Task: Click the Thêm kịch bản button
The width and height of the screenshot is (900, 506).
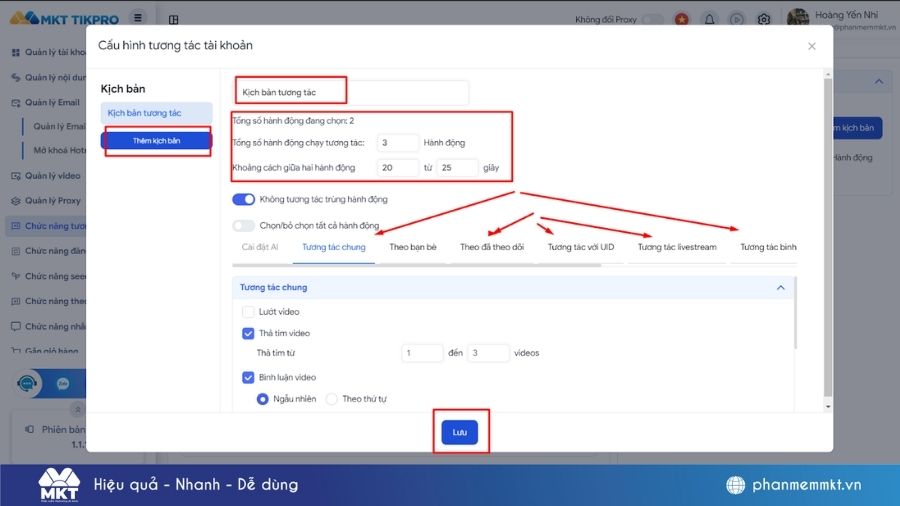Action: pos(156,141)
